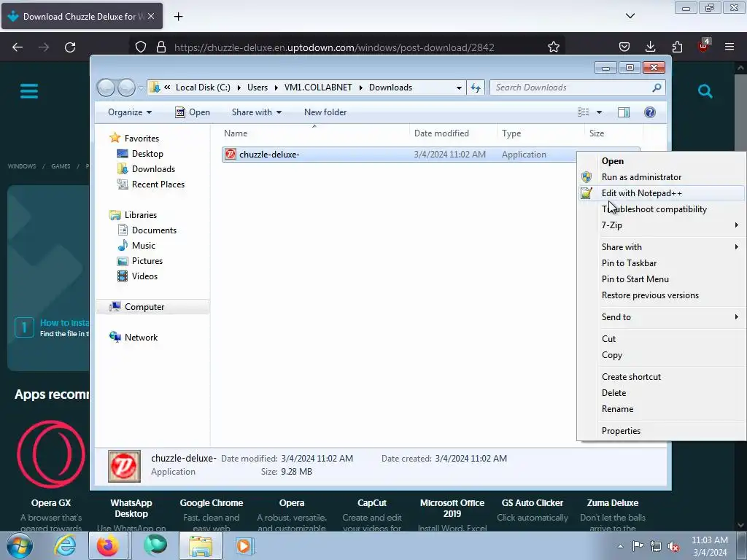The image size is (747, 560).
Task: Open Pocket save icon in Firefox
Action: 624,47
